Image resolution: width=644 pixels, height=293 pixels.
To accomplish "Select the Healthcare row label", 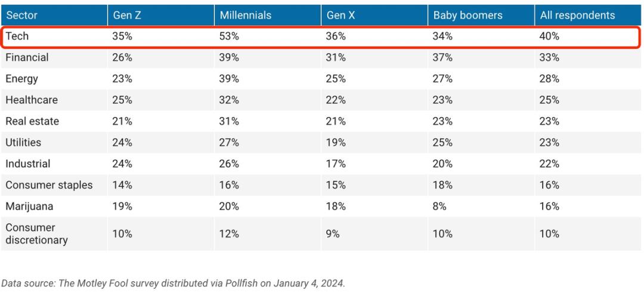I will click(32, 100).
